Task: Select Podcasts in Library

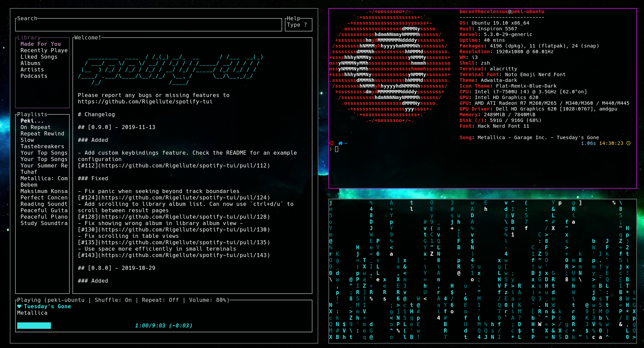Action: click(x=34, y=76)
